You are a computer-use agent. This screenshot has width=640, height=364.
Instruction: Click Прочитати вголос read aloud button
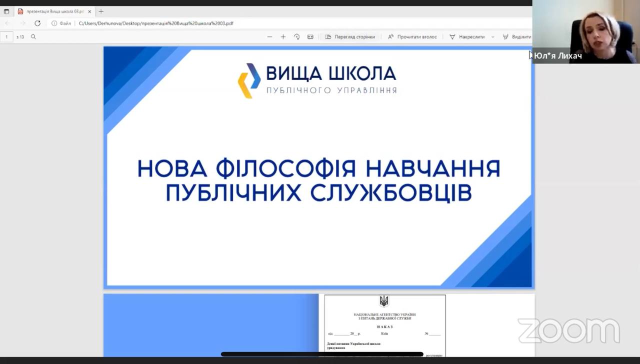(412, 37)
